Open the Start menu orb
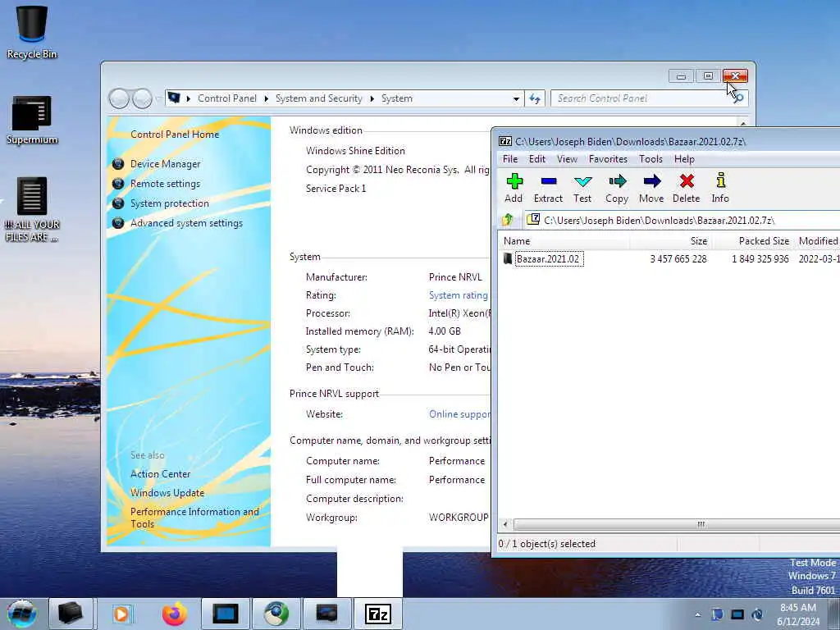840x630 pixels. (x=22, y=614)
